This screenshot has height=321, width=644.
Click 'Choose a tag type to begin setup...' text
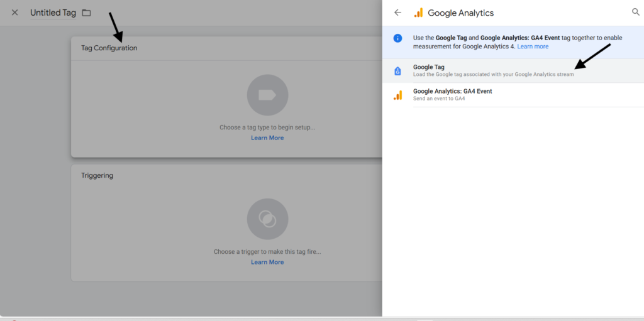pyautogui.click(x=267, y=128)
